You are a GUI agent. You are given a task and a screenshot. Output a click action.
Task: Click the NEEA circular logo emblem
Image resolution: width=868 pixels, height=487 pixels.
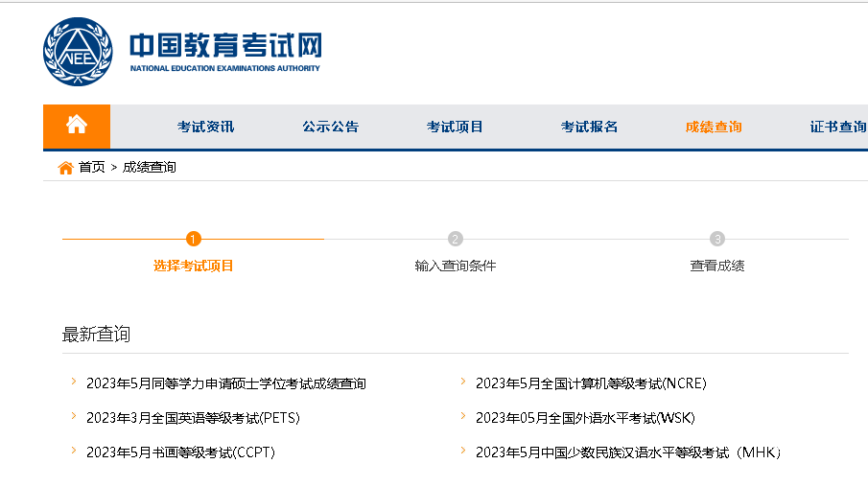point(78,52)
